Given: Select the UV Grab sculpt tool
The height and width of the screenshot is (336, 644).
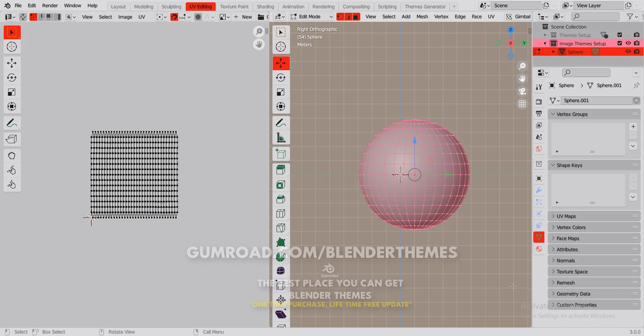Looking at the screenshot, I should point(12,156).
